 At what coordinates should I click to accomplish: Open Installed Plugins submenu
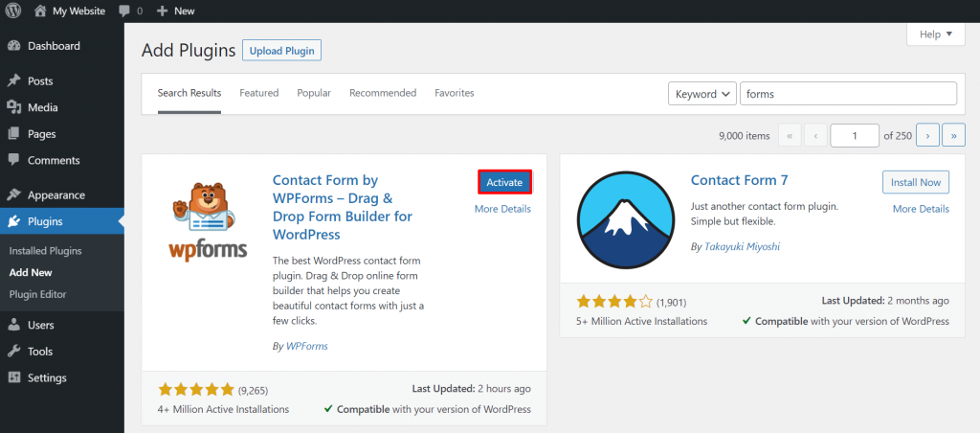click(x=46, y=251)
